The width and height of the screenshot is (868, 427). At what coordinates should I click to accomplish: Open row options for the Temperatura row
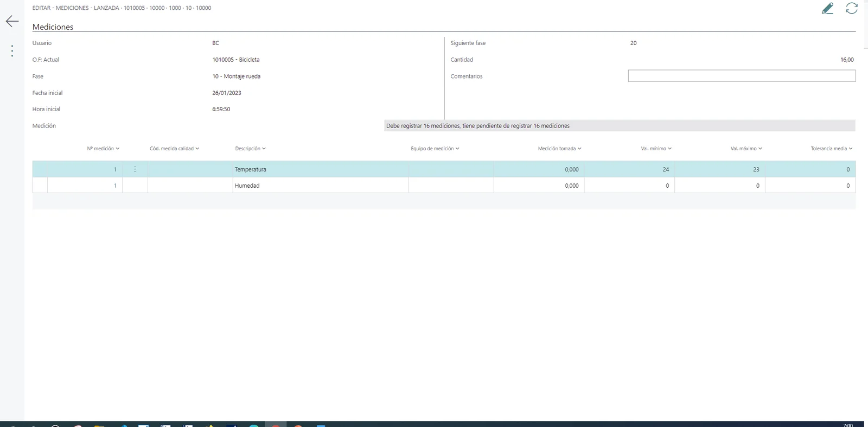coord(135,169)
